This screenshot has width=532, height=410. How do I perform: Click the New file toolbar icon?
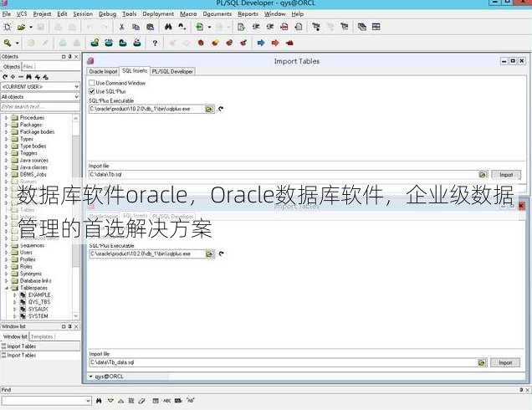[x=8, y=27]
